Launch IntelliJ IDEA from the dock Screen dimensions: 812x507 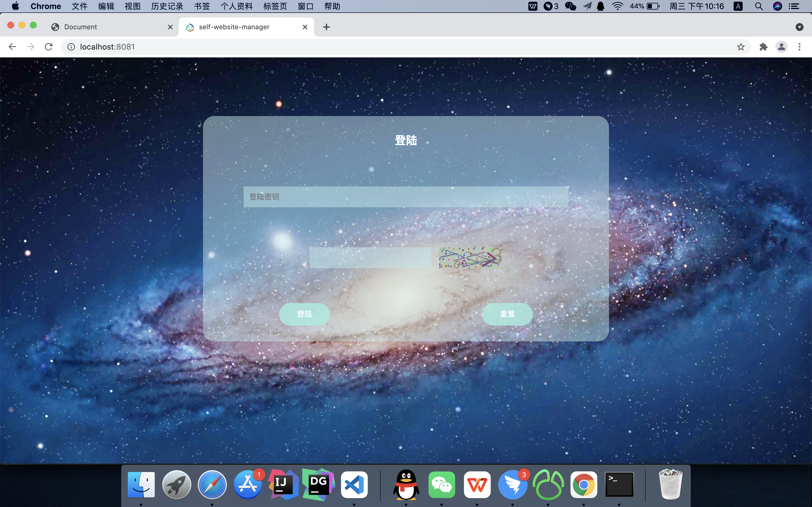pos(283,484)
